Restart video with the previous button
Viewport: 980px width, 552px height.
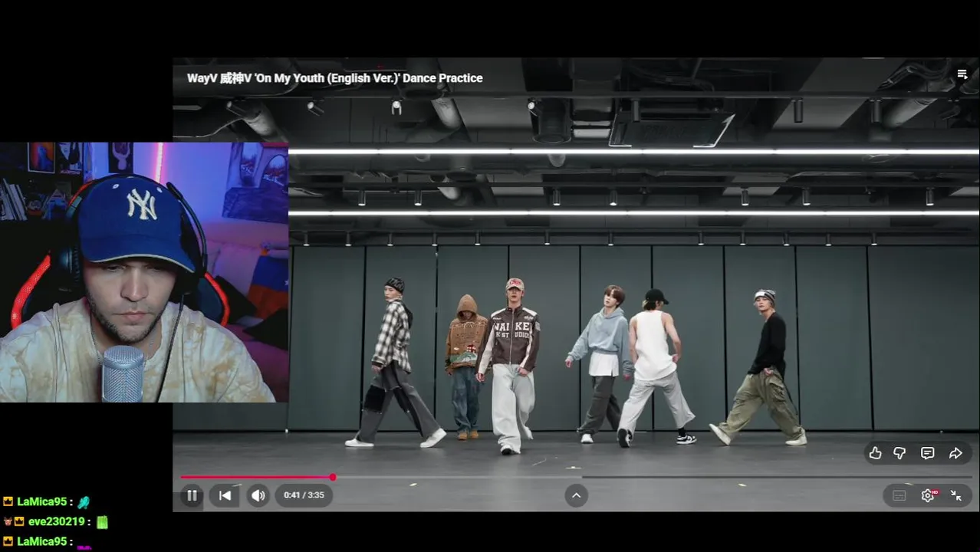tap(225, 495)
